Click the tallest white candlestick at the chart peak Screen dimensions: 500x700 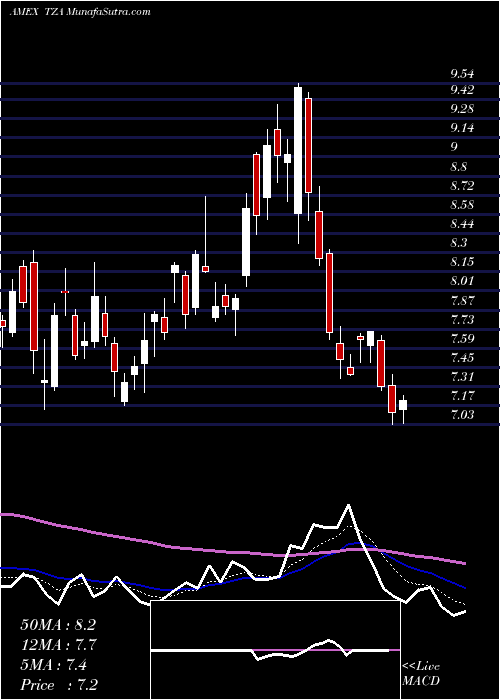tap(298, 150)
